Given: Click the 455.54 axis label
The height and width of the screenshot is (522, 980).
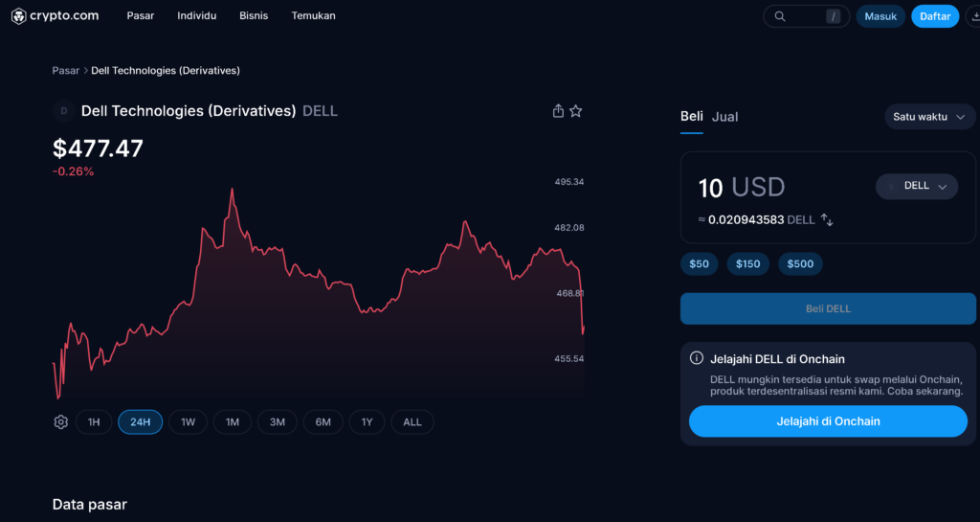Looking at the screenshot, I should point(569,359).
